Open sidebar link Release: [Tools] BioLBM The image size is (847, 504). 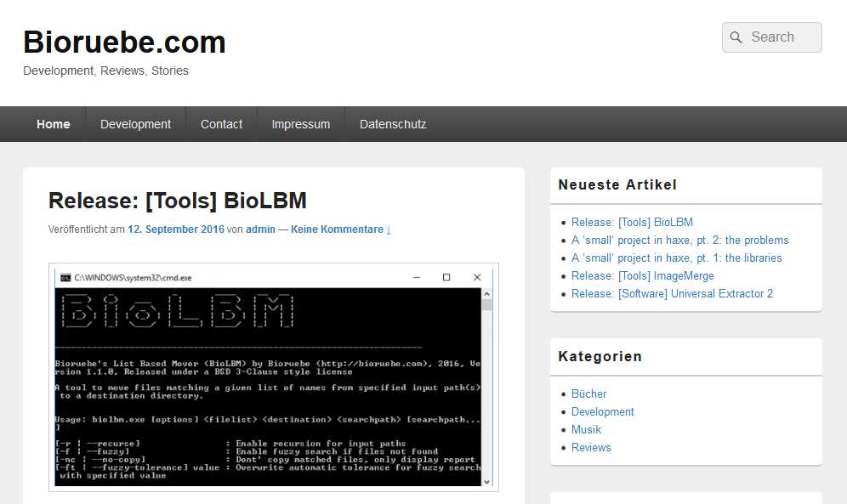click(x=632, y=223)
